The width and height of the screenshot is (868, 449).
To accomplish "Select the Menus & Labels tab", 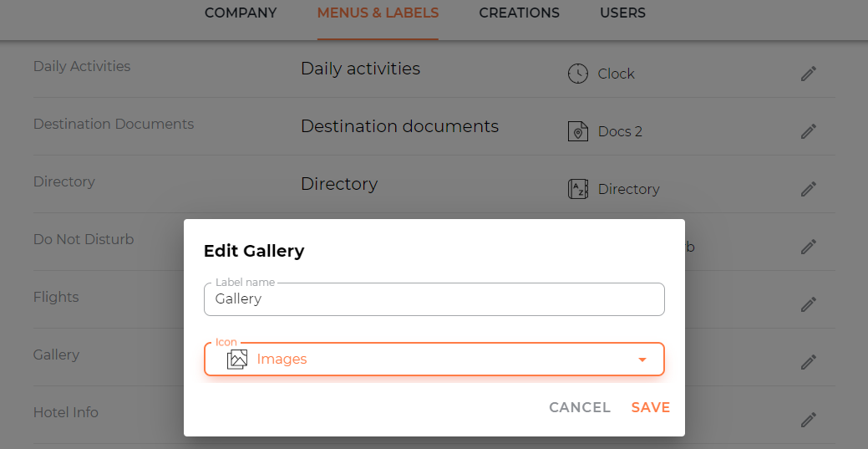I will coord(378,13).
